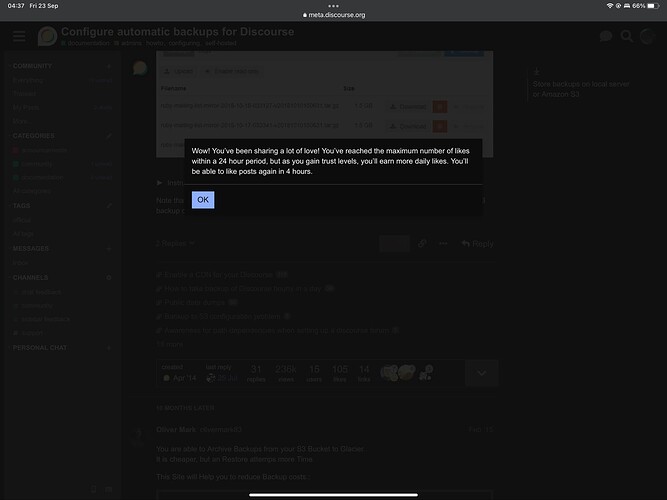Open the backups screenshot image in post

[325, 104]
